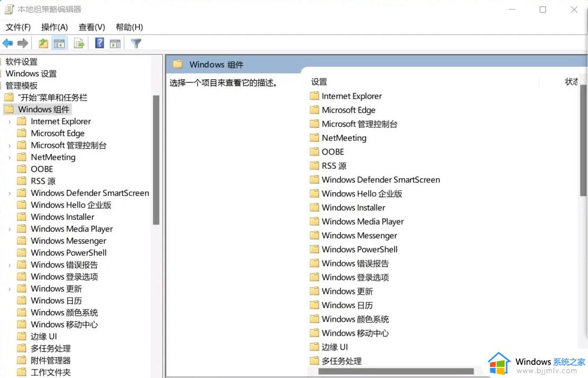Select "开始"菜单和任务栏 in the tree
The height and width of the screenshot is (378, 588).
53,98
